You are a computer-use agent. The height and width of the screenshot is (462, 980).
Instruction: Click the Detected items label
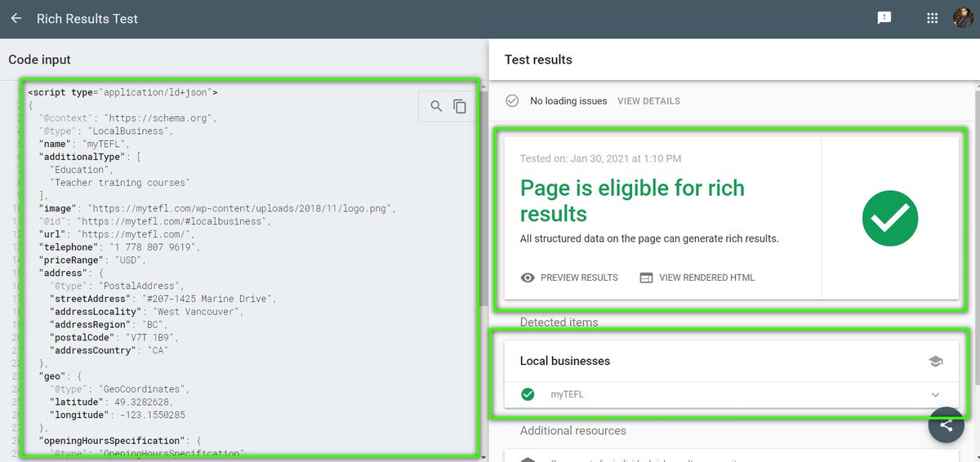point(559,322)
